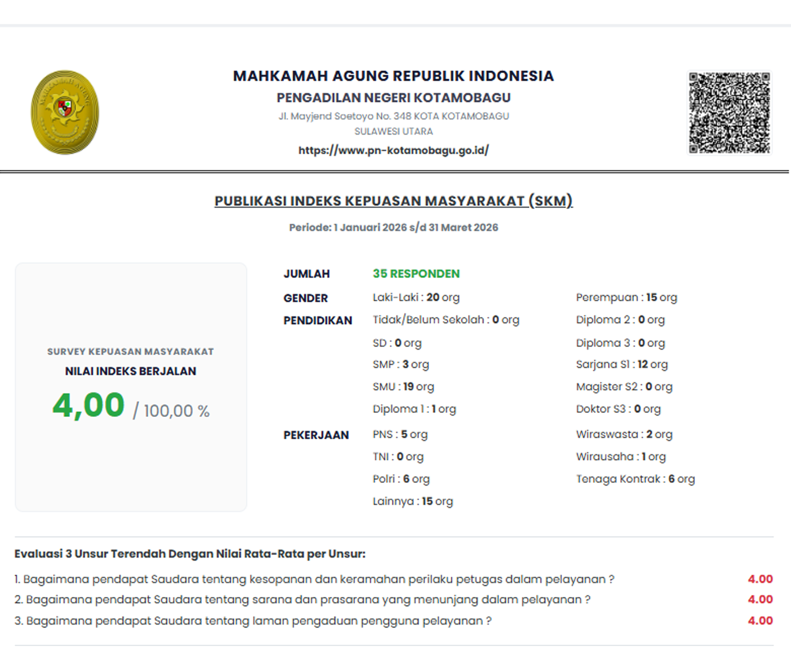This screenshot has width=791, height=672.
Task: Click the Perempuan 15 org entry
Action: [626, 297]
